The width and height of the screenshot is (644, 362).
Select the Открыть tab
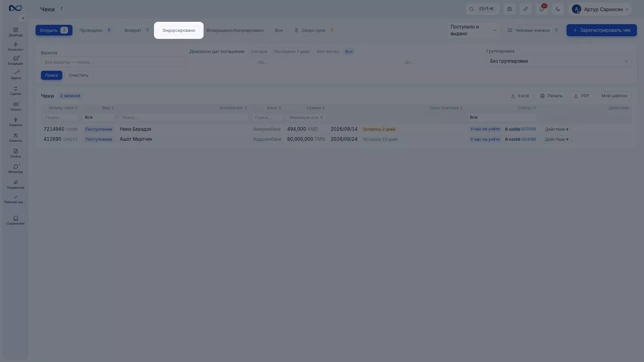(x=54, y=30)
